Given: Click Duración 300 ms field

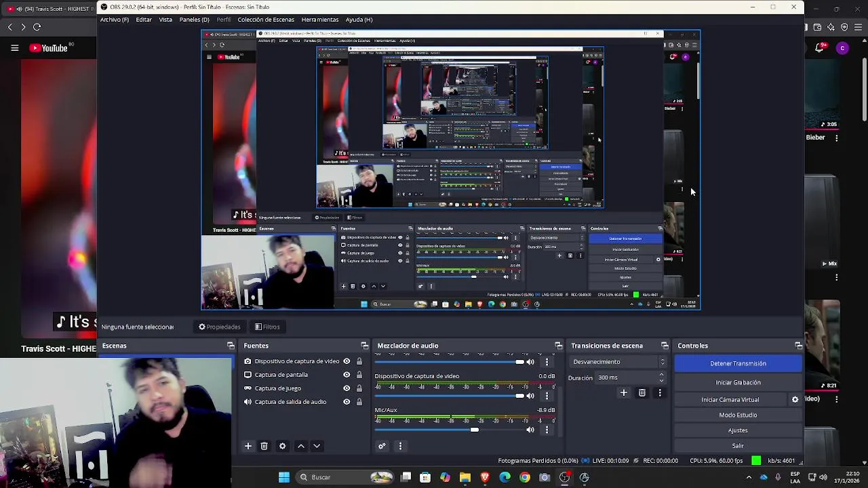Looking at the screenshot, I should tap(631, 378).
